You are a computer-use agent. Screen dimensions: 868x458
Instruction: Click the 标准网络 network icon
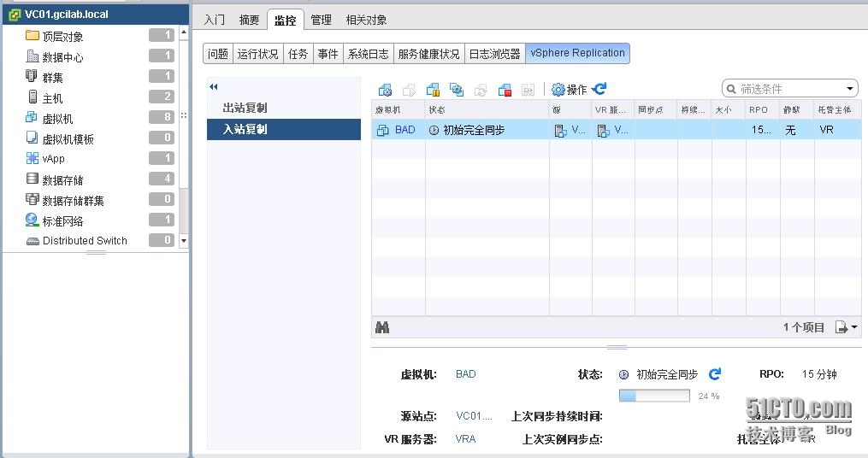tap(32, 220)
